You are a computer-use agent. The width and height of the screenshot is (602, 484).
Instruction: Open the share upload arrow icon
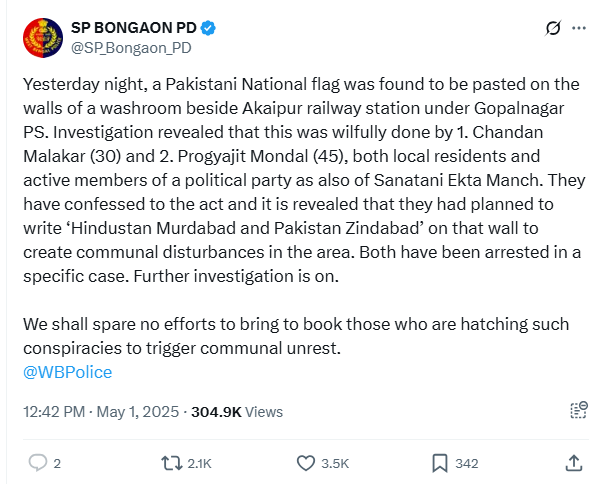[x=574, y=463]
